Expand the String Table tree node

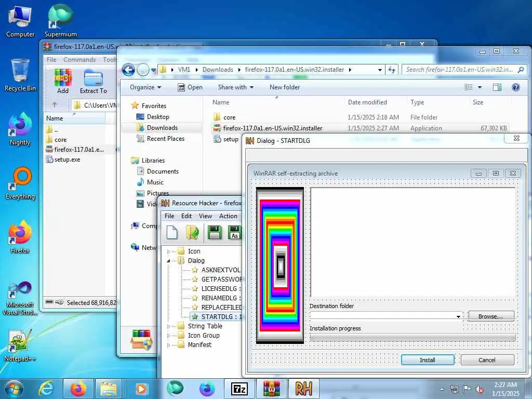pyautogui.click(x=169, y=326)
